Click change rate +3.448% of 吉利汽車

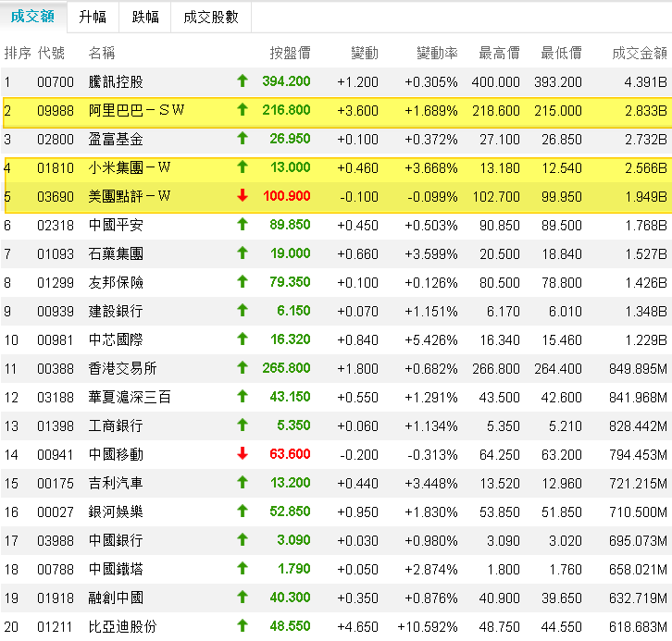[431, 484]
